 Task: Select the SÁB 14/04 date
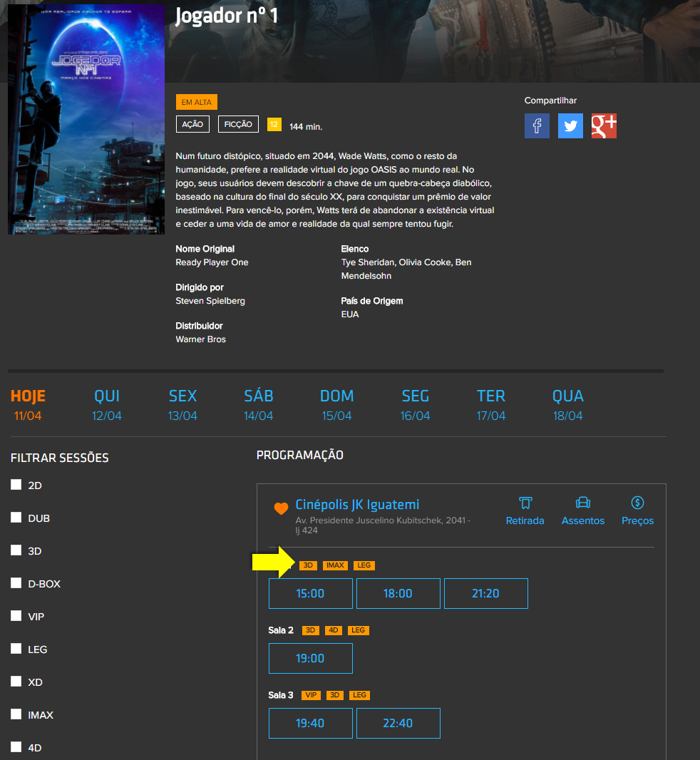coord(258,405)
